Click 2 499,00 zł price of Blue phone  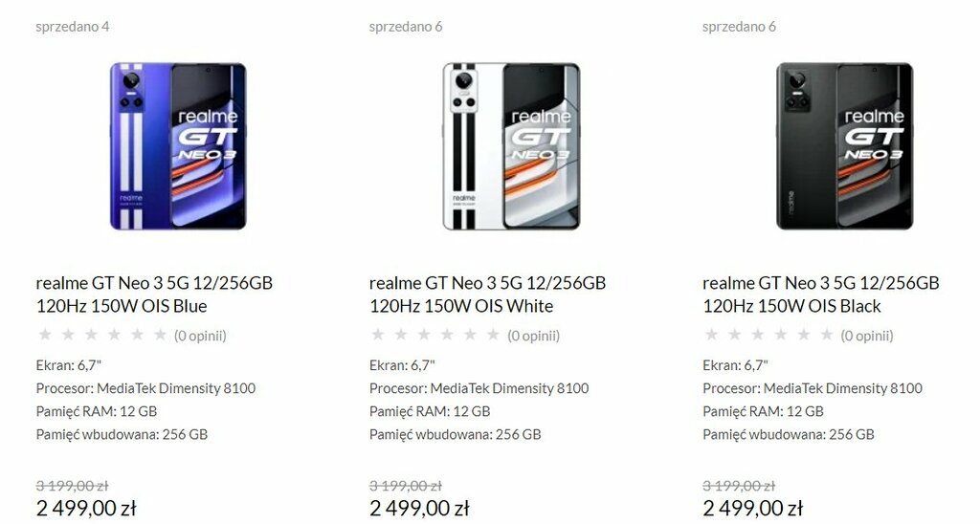tap(86, 509)
